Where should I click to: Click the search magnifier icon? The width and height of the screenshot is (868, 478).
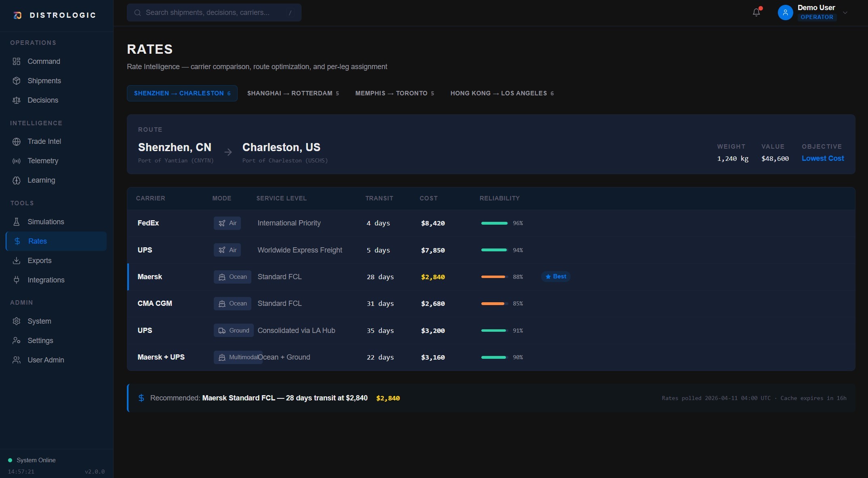click(x=137, y=13)
